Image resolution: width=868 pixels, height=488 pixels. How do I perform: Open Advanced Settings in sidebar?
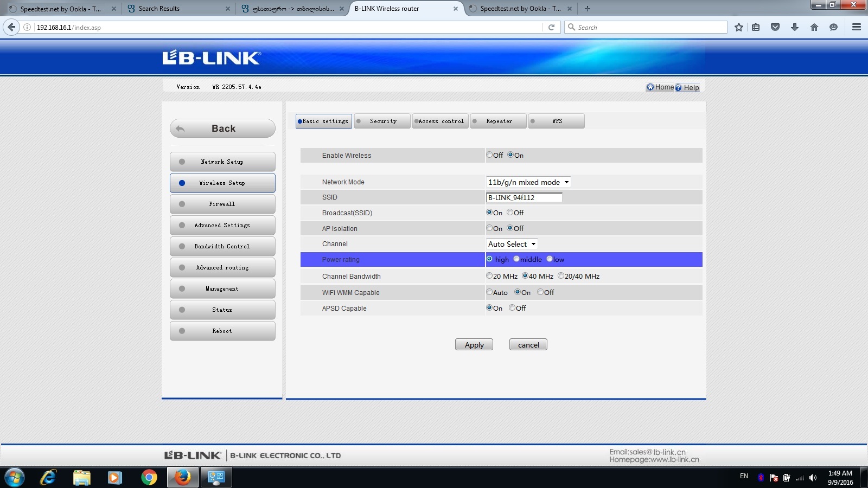point(222,225)
